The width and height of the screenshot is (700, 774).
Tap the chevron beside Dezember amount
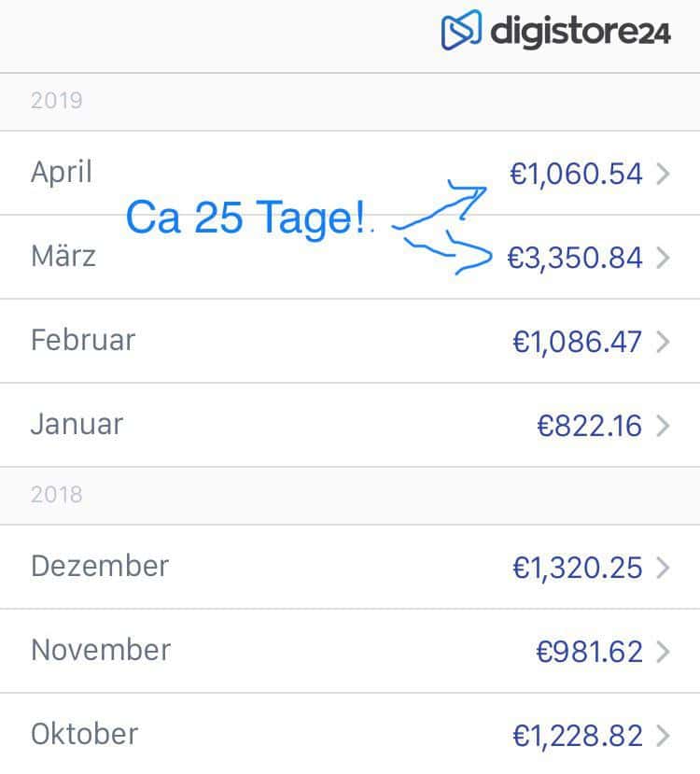pos(663,567)
